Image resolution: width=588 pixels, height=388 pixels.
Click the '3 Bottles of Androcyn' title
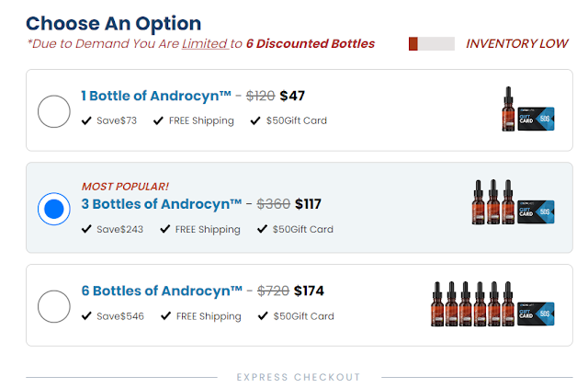(162, 203)
